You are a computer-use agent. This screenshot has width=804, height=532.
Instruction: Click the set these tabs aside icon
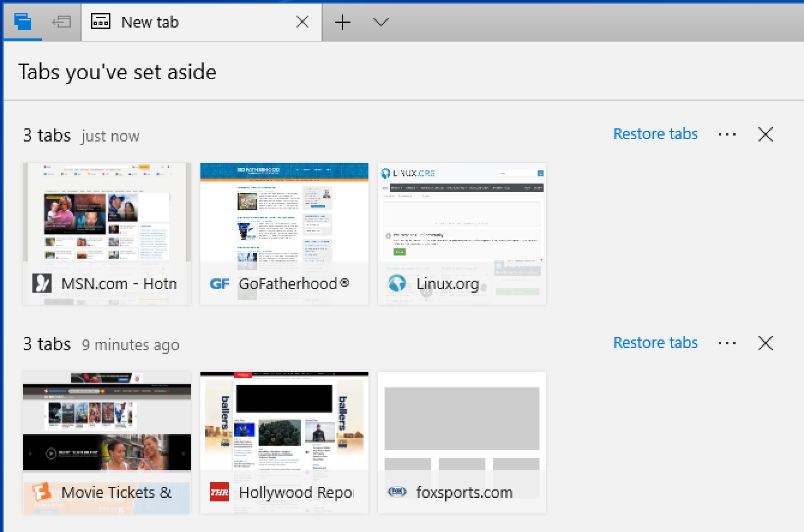click(x=61, y=22)
